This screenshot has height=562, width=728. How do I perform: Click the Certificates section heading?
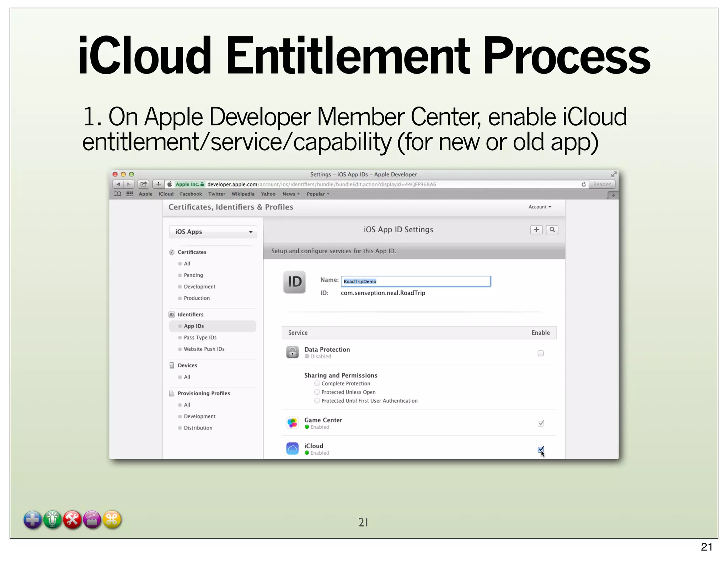(x=192, y=252)
